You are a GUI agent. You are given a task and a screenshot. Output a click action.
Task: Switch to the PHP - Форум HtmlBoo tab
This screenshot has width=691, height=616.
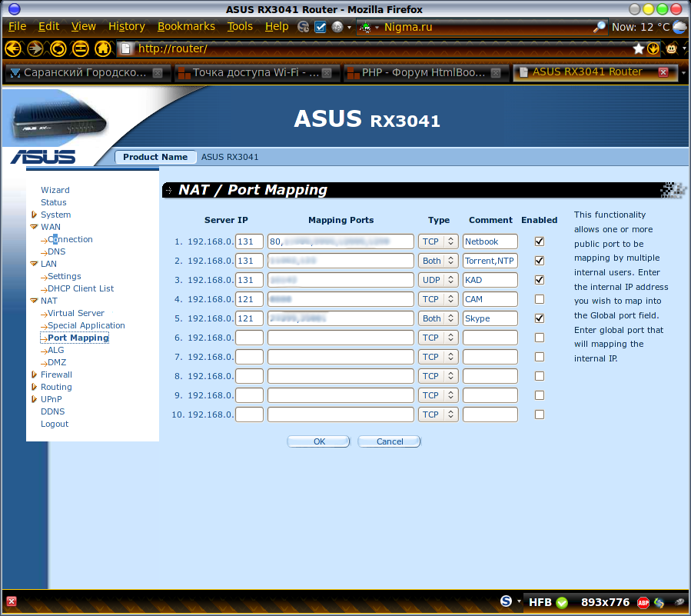click(424, 73)
